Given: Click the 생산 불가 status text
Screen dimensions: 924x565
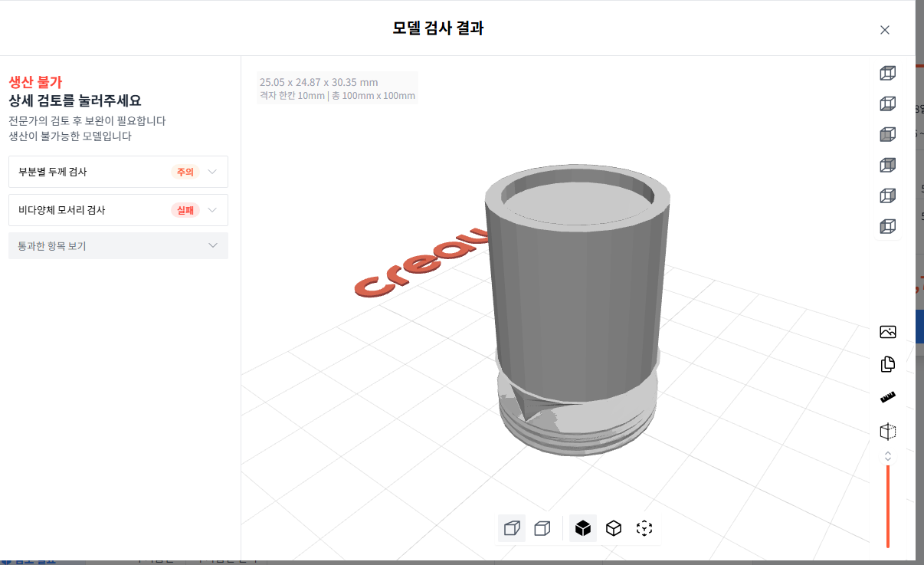Looking at the screenshot, I should click(x=35, y=82).
